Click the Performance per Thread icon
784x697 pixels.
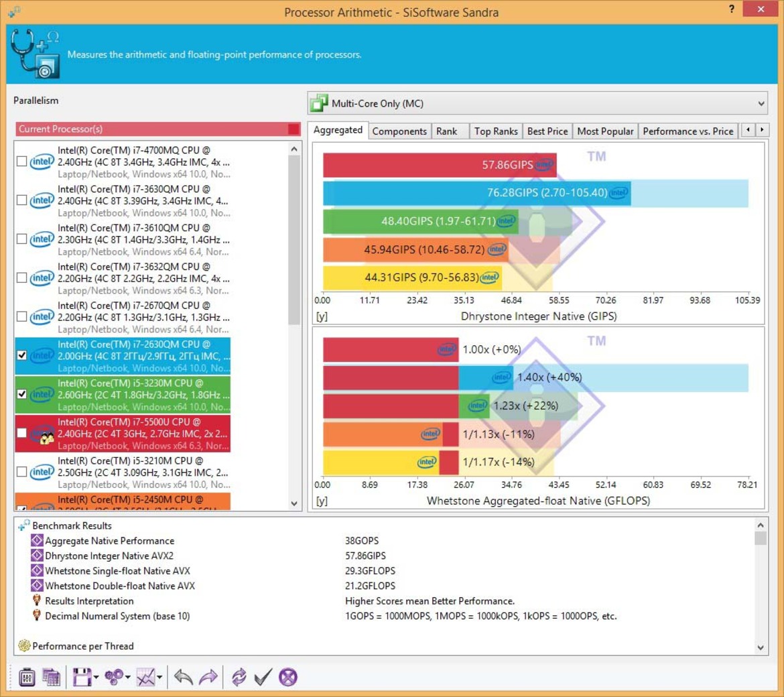click(24, 645)
